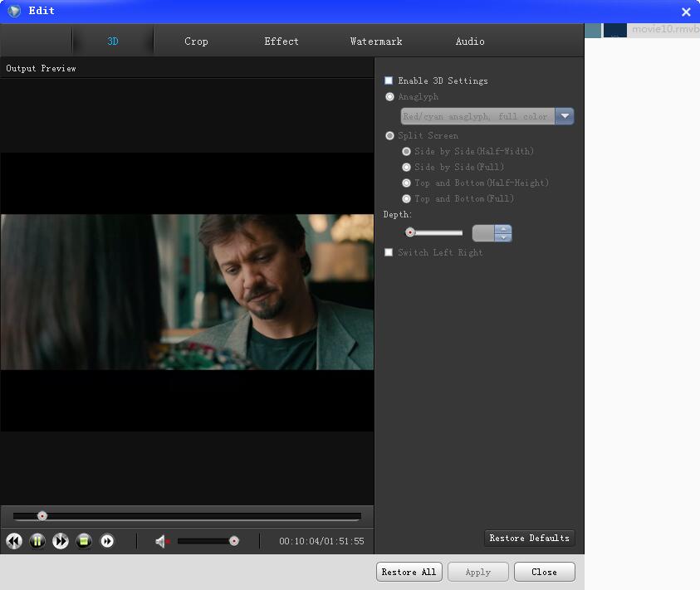The width and height of the screenshot is (700, 590).
Task: Switch to the Crop tab
Action: (x=196, y=41)
